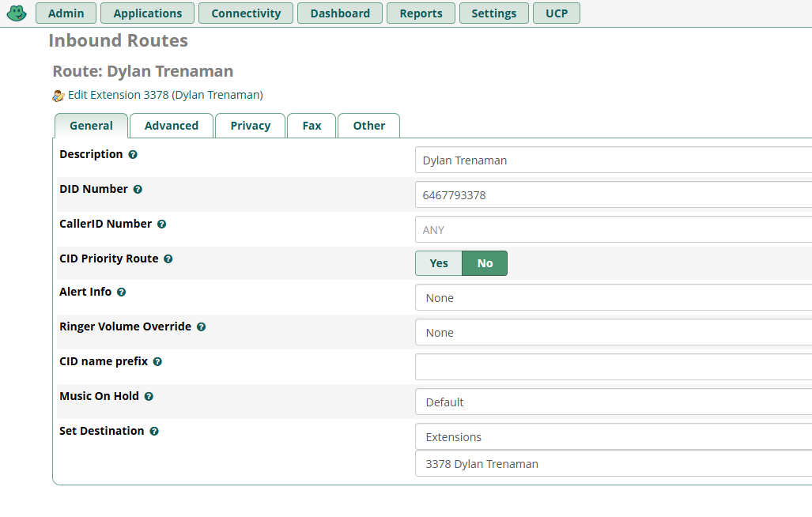Viewport: 812px width, 517px height.
Task: Click the Edit Extension user icon
Action: pyautogui.click(x=59, y=96)
